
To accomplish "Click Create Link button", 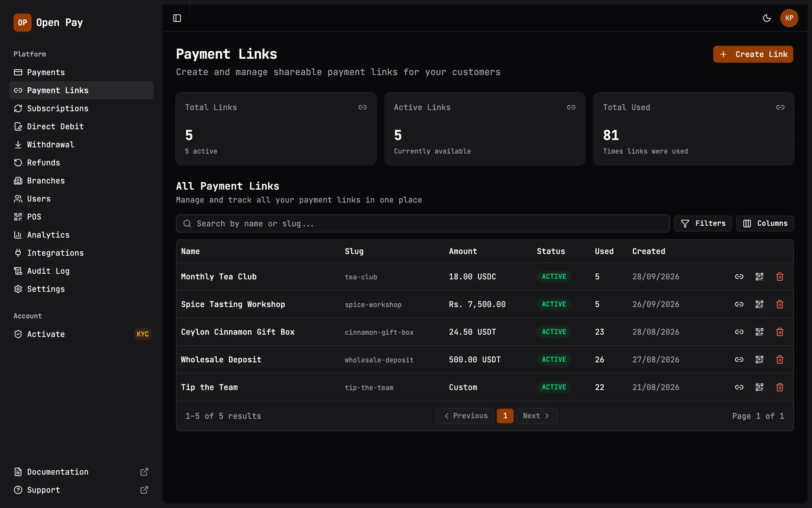I will click(753, 54).
